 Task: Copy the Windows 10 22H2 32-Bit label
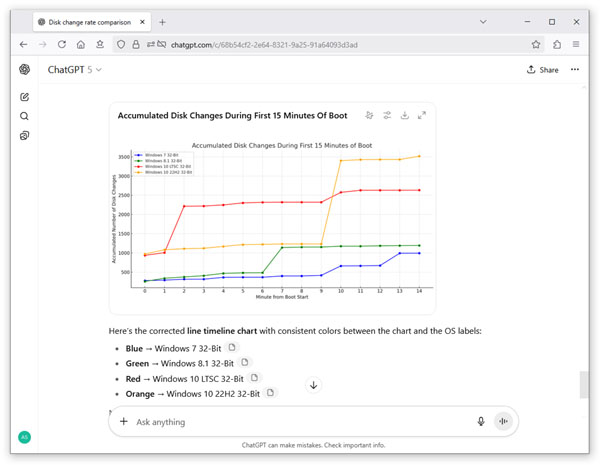271,393
